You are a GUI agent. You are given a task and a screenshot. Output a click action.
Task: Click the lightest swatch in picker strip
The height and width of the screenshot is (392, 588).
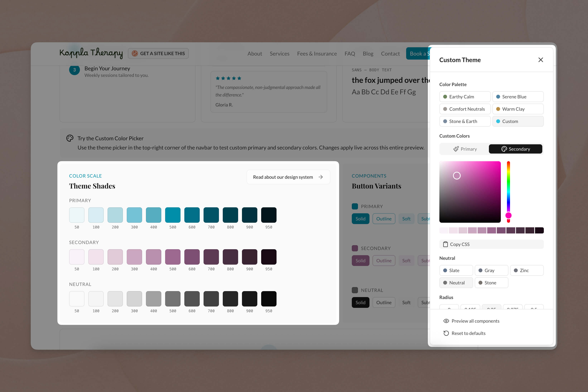(x=444, y=230)
